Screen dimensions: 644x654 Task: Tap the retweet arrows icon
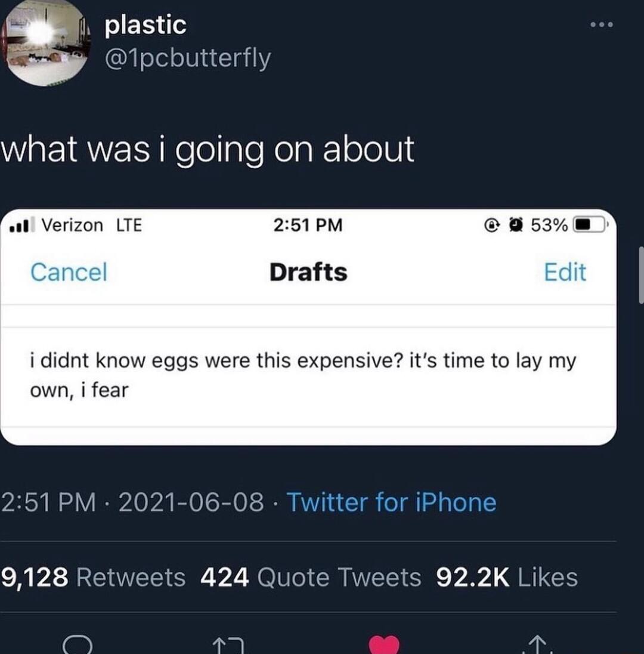228,645
